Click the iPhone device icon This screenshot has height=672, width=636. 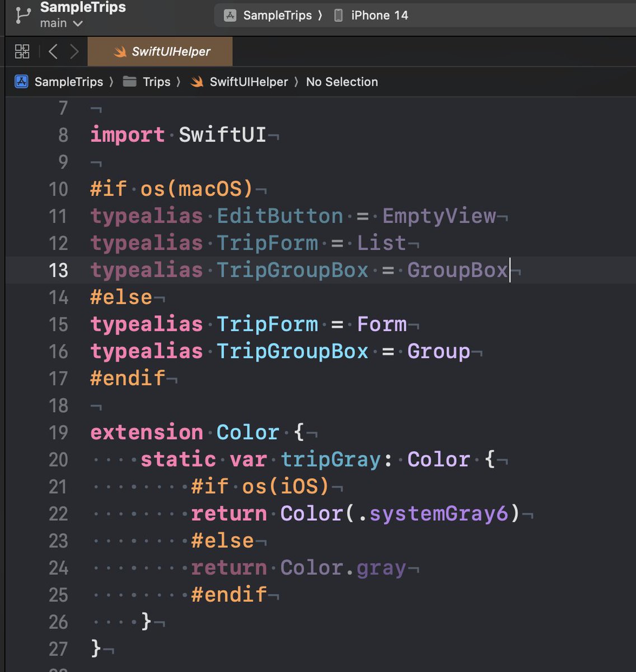pyautogui.click(x=338, y=15)
